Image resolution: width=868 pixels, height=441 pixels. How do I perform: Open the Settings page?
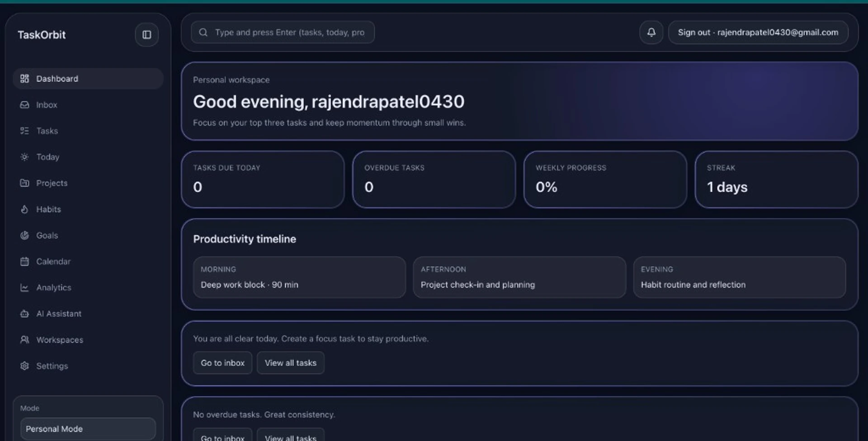[x=88, y=366]
